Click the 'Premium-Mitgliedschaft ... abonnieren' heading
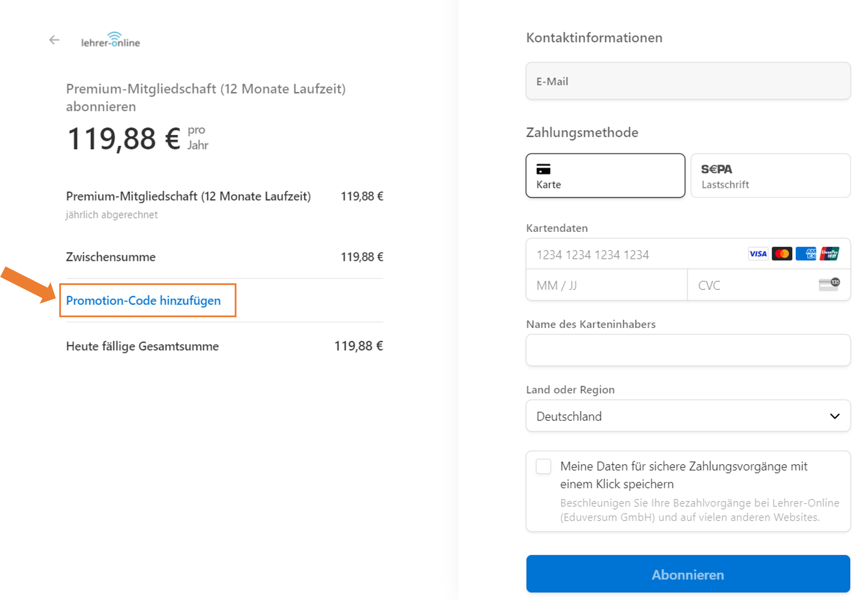The image size is (868, 600). (206, 98)
